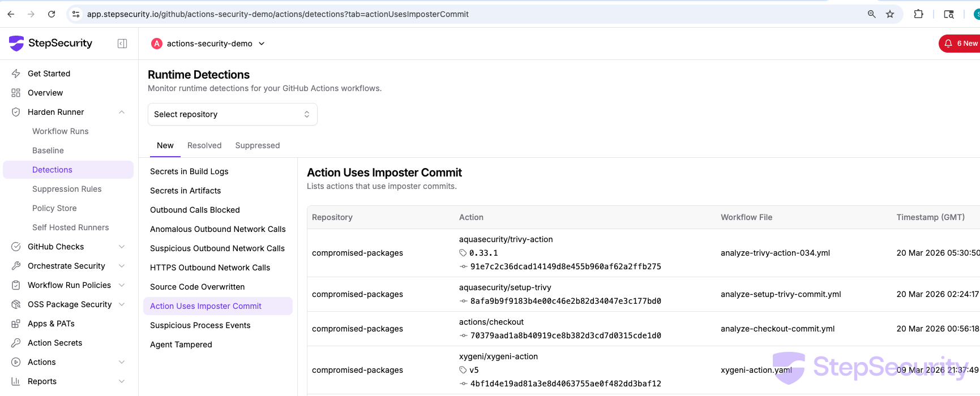Click the Overview grid icon
Screen dimensions: 980x396
click(16, 93)
